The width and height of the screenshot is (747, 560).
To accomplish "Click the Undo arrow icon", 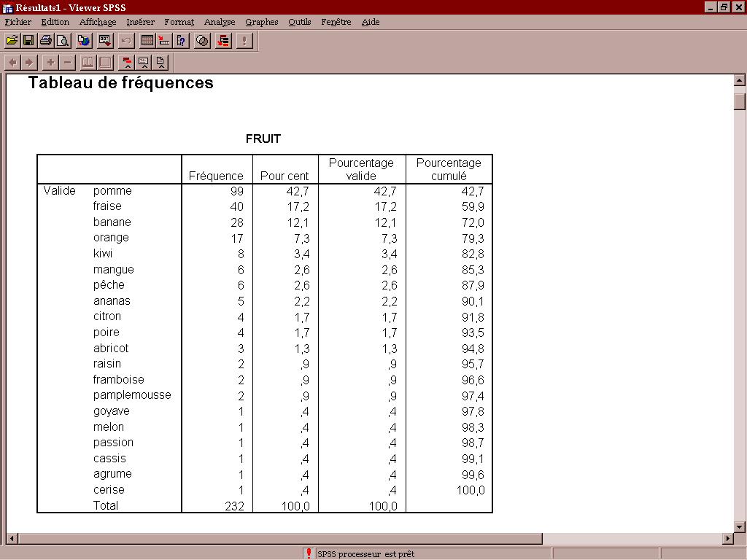I will tap(126, 41).
